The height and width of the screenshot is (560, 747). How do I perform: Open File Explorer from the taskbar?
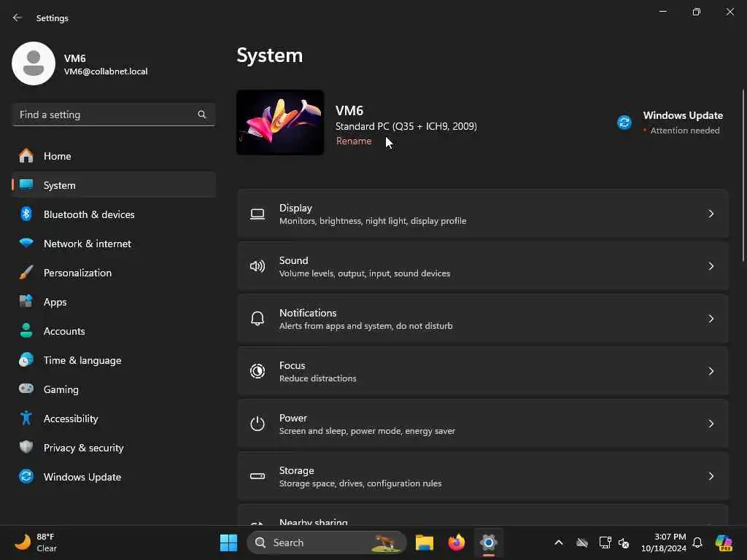pos(424,542)
